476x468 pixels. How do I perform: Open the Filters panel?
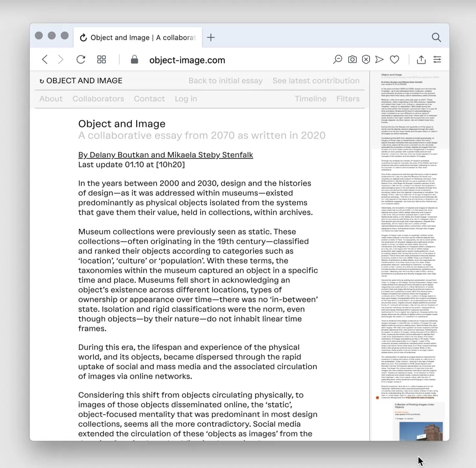pyautogui.click(x=348, y=99)
